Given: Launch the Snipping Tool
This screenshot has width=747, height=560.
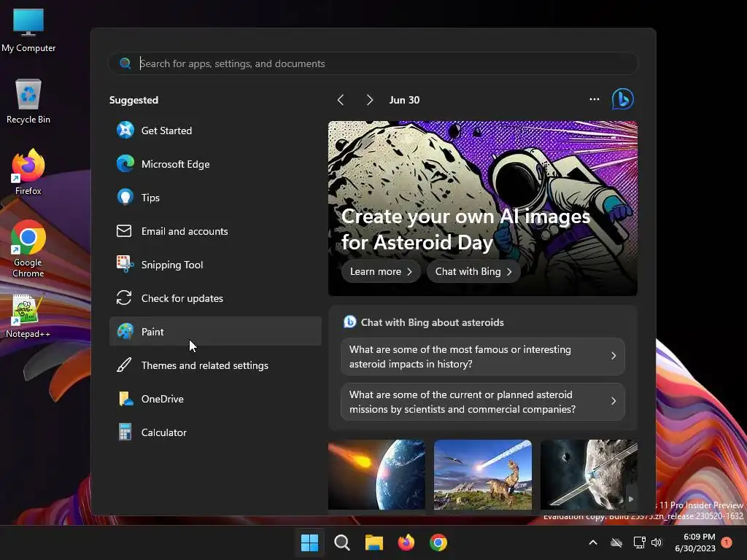Looking at the screenshot, I should (x=215, y=265).
